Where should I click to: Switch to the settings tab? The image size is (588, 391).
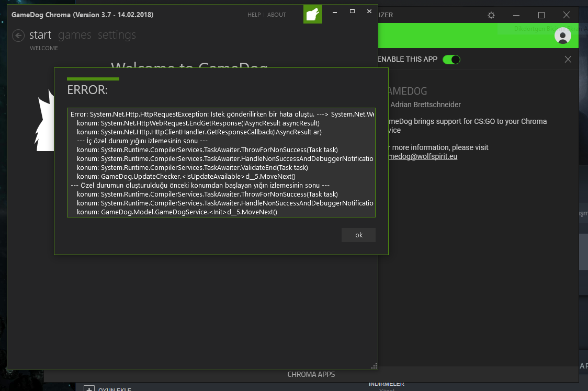tap(117, 35)
